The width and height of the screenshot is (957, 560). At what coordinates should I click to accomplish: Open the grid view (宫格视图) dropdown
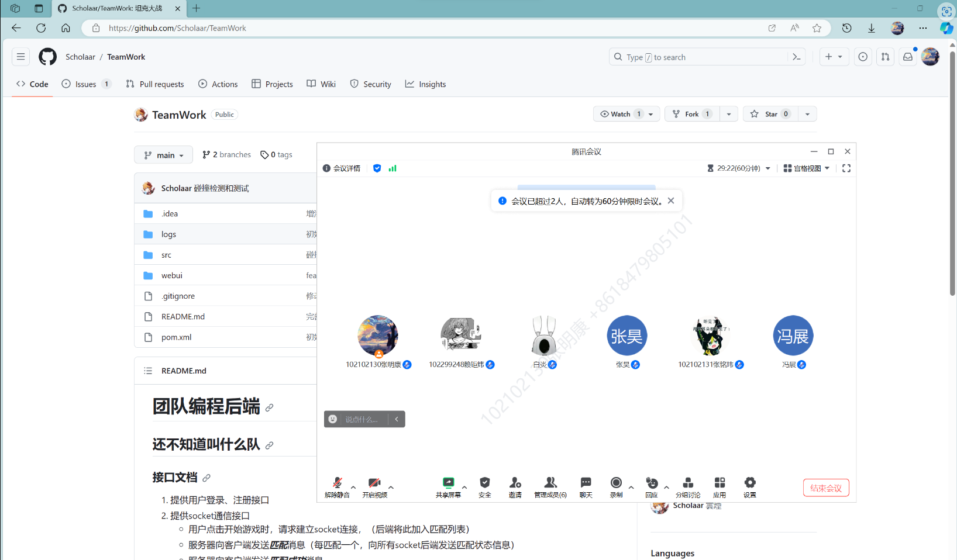[x=807, y=168]
